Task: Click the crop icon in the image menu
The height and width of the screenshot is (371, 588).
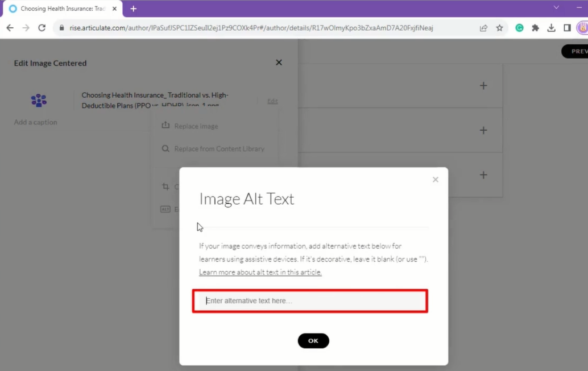Action: coord(165,186)
